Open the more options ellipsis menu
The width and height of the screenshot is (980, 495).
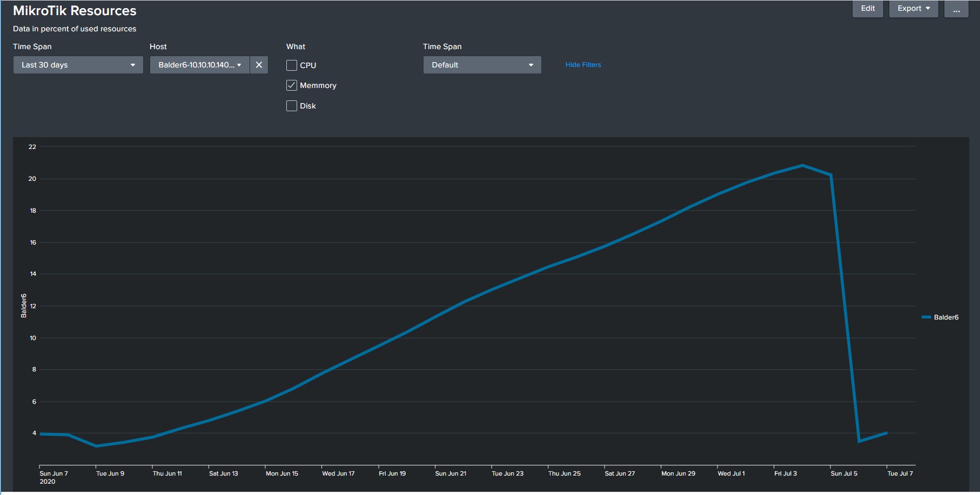956,9
